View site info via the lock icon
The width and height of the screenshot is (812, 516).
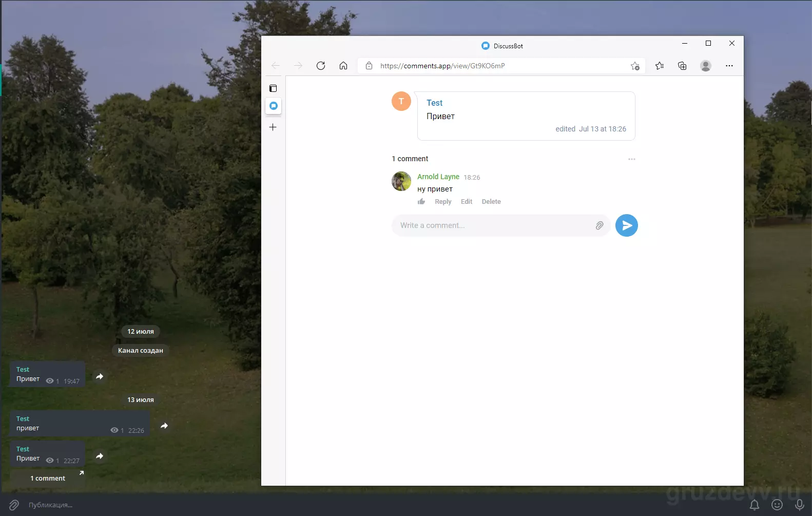(x=369, y=66)
